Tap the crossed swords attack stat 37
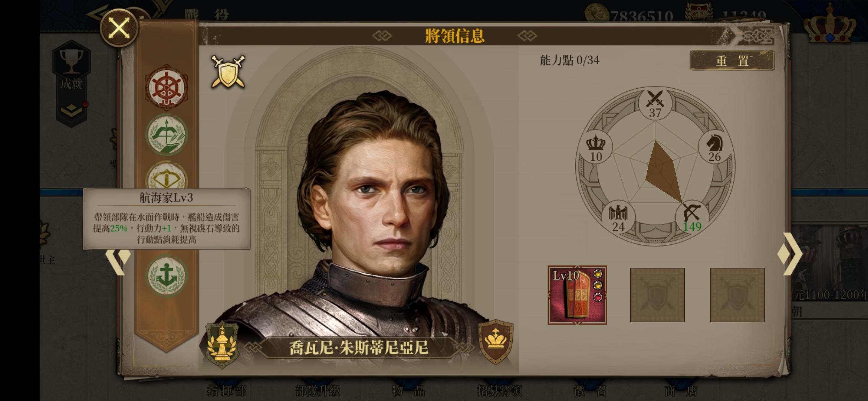 [x=655, y=104]
